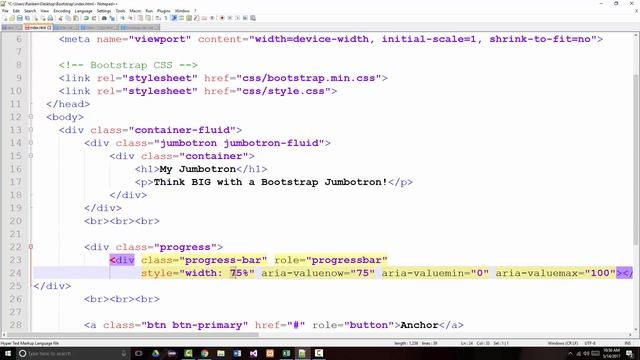Click the Open file toolbar icon
Screen dimensions: 640x360
pos(12,18)
